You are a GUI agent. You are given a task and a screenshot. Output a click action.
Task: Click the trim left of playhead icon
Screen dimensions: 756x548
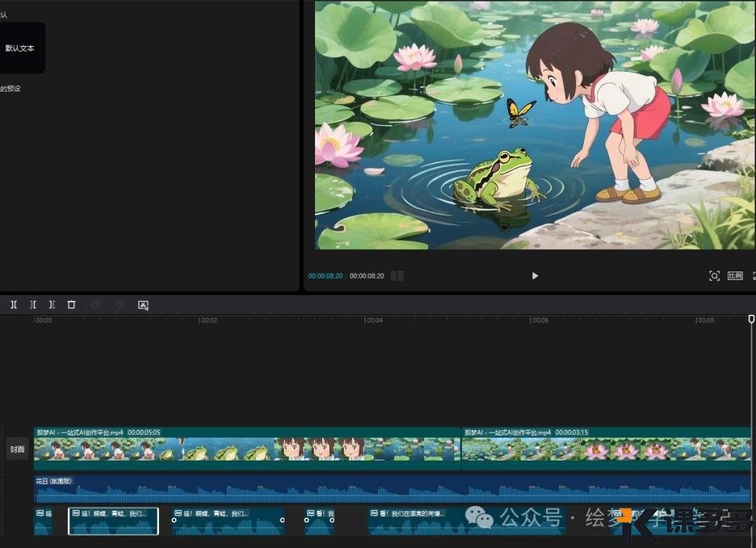click(x=33, y=305)
